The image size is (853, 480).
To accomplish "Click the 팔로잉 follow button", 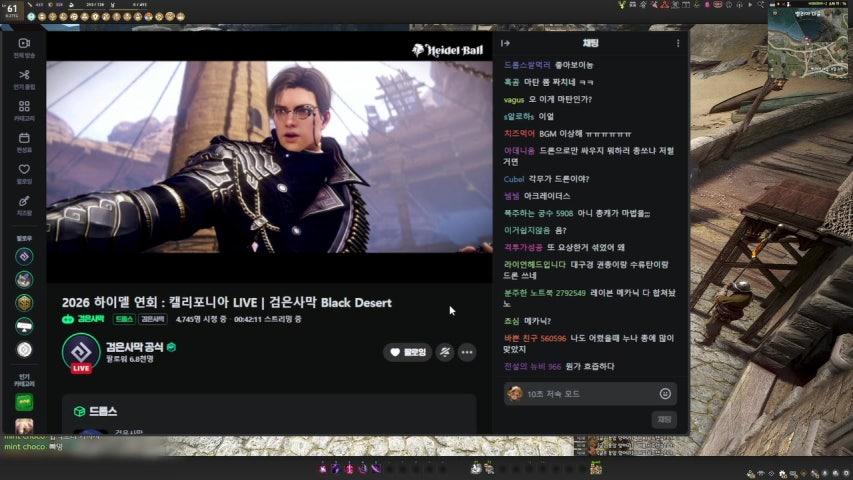I will pyautogui.click(x=407, y=352).
